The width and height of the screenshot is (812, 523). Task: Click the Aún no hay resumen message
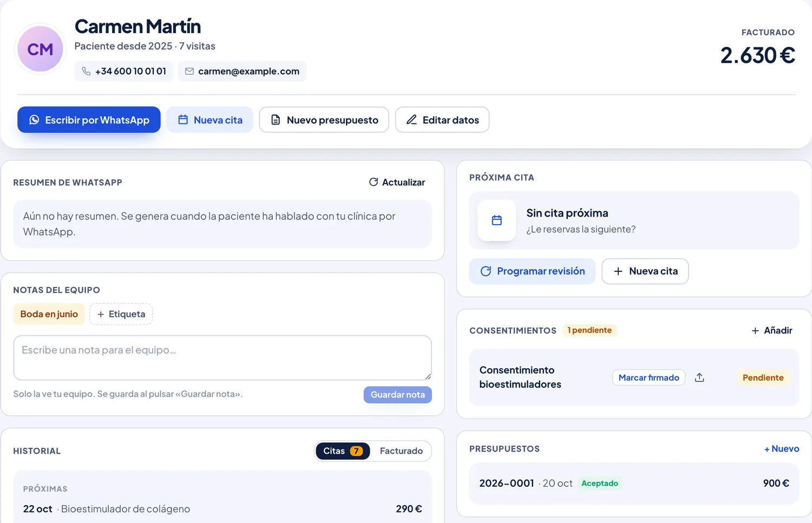pyautogui.click(x=222, y=224)
